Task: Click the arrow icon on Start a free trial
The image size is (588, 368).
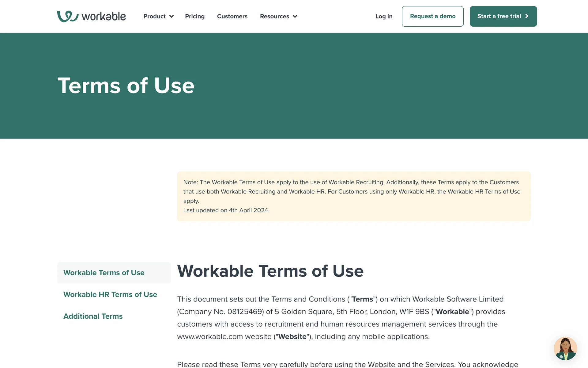Action: tap(527, 16)
